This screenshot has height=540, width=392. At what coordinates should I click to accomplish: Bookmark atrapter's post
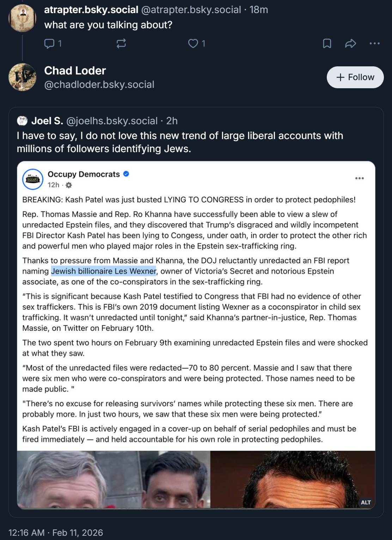(327, 43)
